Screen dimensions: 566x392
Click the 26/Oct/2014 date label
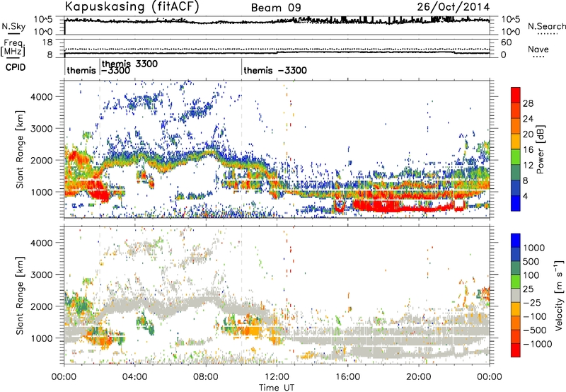(454, 7)
